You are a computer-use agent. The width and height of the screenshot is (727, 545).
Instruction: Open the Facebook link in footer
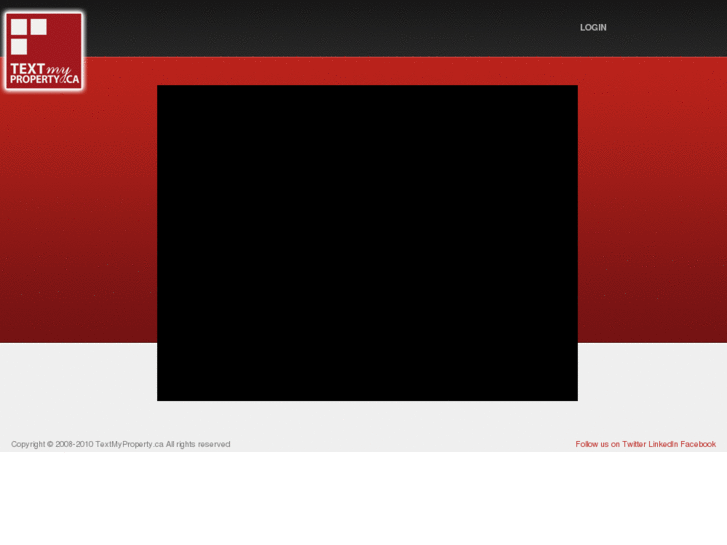(x=698, y=444)
